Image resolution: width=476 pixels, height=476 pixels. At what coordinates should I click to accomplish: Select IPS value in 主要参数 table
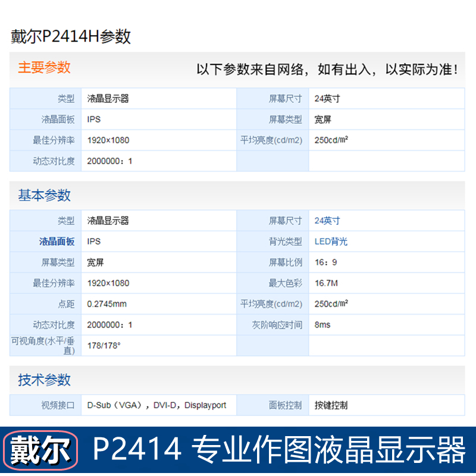pyautogui.click(x=94, y=120)
